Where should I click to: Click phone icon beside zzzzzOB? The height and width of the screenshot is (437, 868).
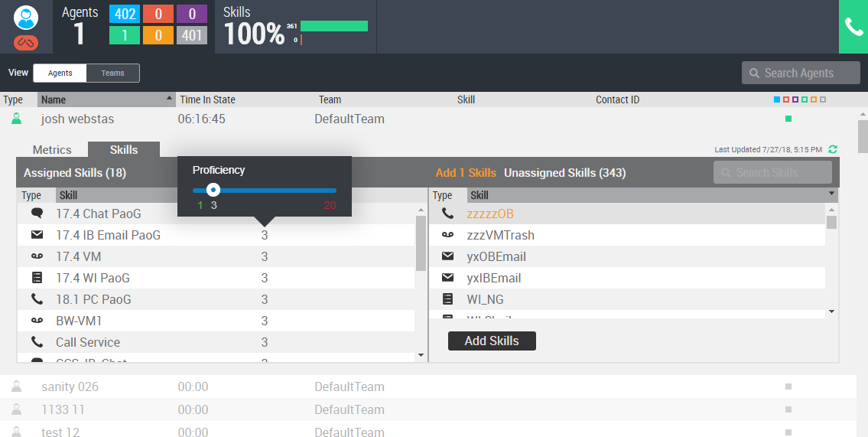pyautogui.click(x=448, y=214)
